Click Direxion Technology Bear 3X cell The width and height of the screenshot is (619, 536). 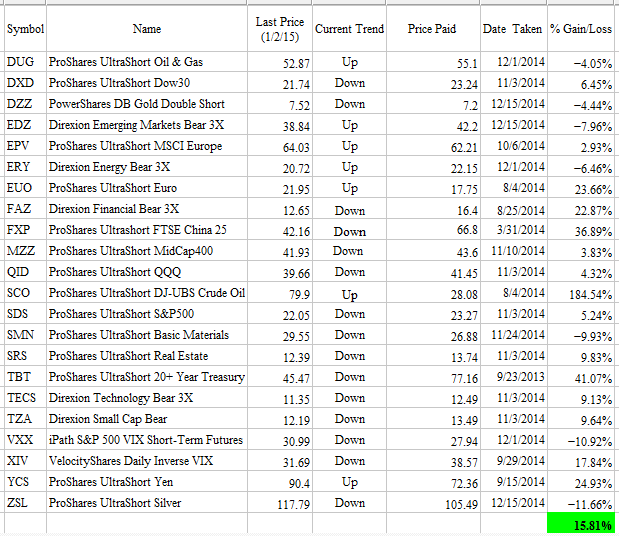click(x=147, y=397)
